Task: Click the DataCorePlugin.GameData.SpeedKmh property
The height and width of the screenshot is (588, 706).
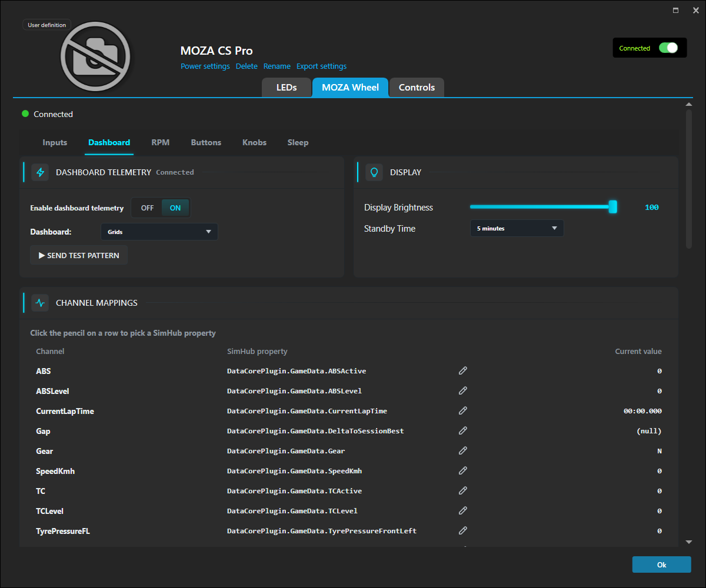Action: (294, 471)
